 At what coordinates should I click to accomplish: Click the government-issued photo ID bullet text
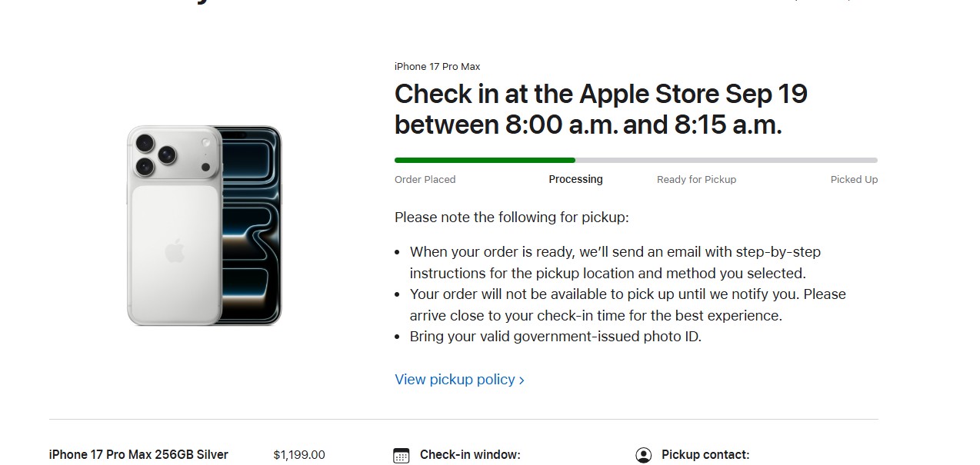tap(555, 337)
